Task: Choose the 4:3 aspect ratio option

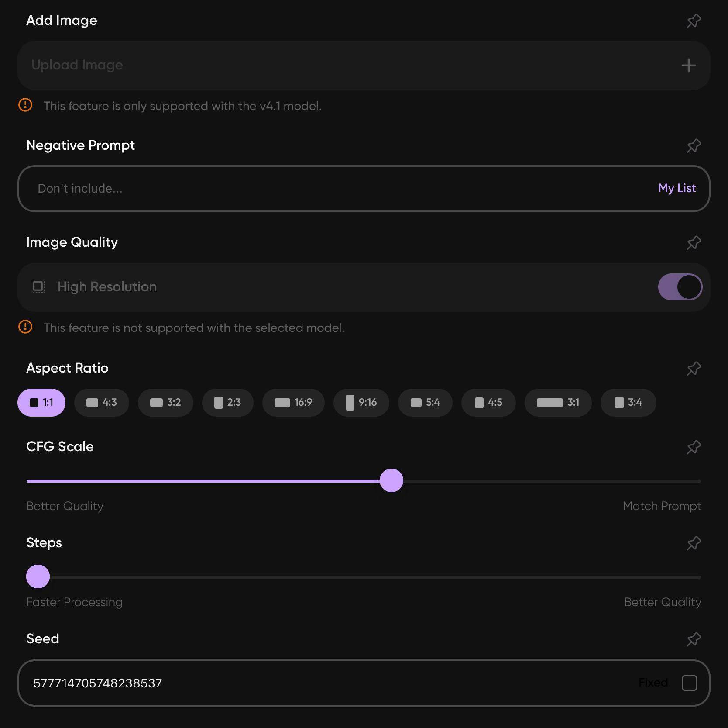Action: (x=101, y=402)
